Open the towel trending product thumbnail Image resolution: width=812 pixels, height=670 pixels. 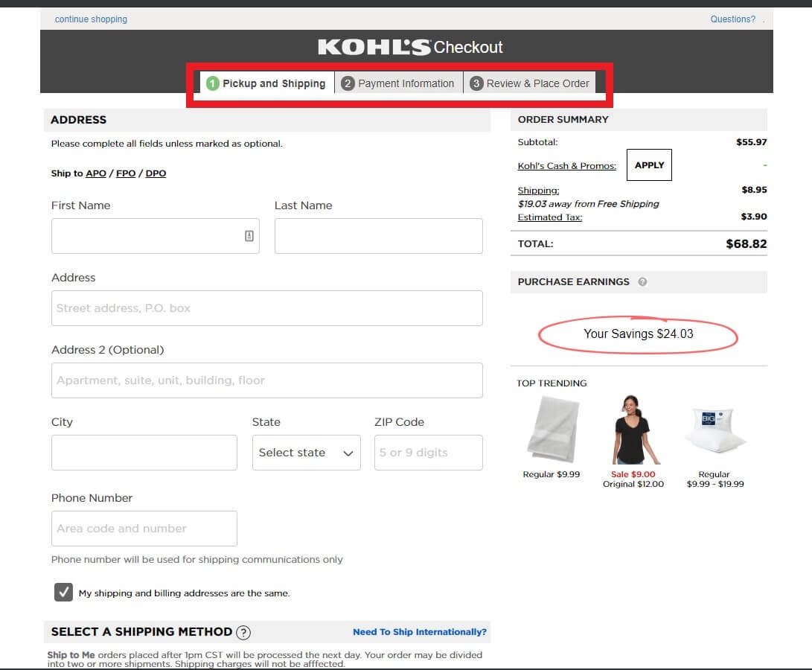point(552,430)
